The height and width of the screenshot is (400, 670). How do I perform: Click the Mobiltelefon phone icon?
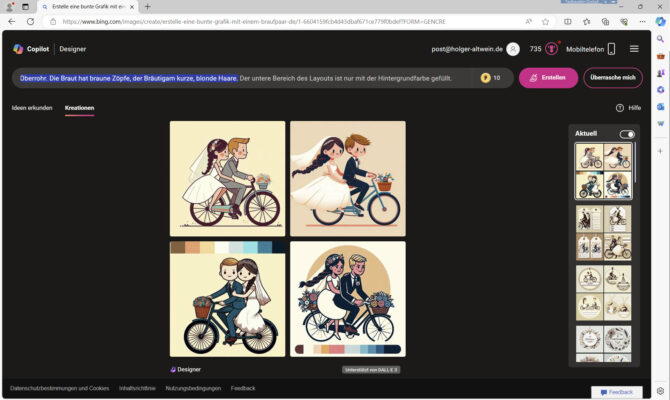pyautogui.click(x=611, y=48)
